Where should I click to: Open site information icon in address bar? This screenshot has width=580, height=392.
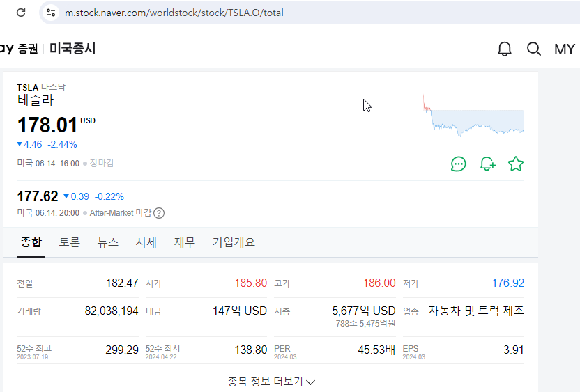pos(51,13)
